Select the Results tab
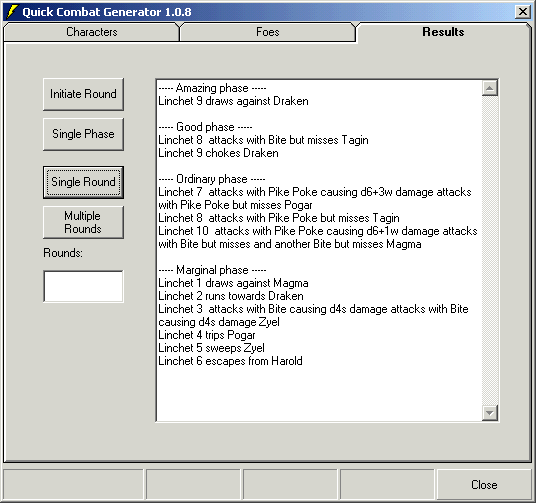This screenshot has width=536, height=503. (443, 32)
